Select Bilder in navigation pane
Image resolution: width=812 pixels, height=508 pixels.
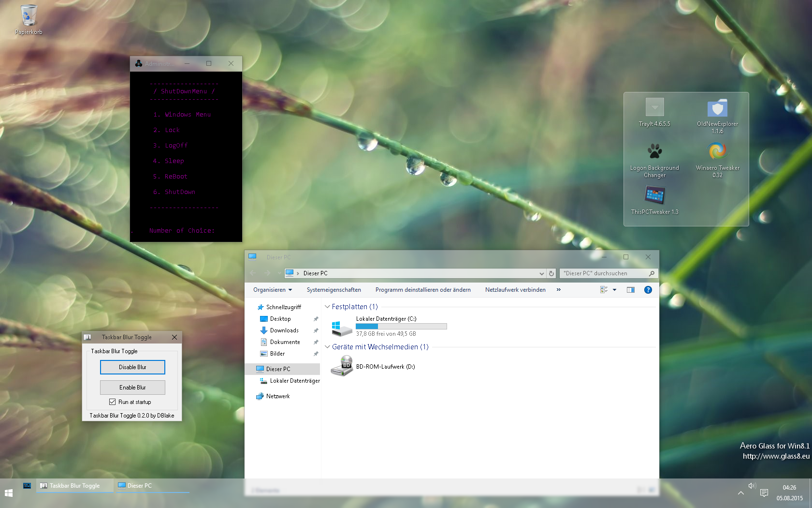(x=277, y=354)
